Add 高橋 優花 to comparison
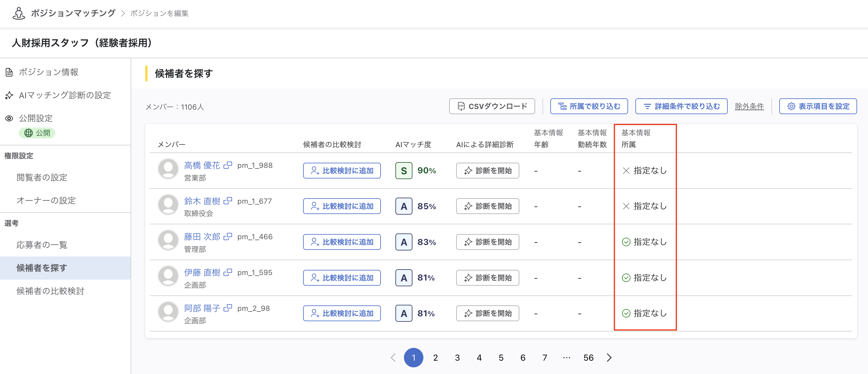 coord(342,171)
